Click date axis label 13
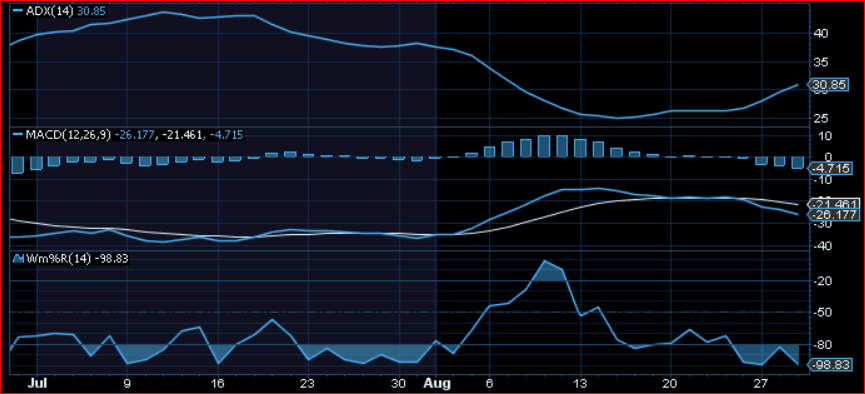This screenshot has height=394, width=865. pos(580,384)
